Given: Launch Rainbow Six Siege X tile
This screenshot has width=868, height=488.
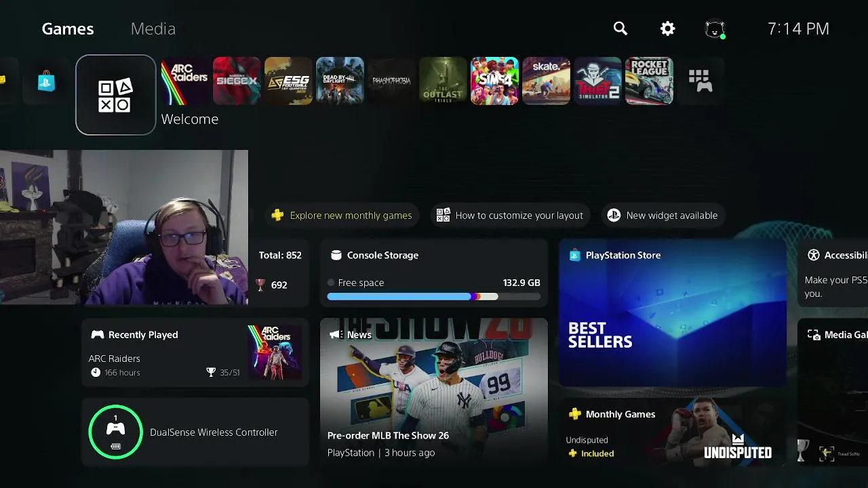Looking at the screenshot, I should point(237,81).
